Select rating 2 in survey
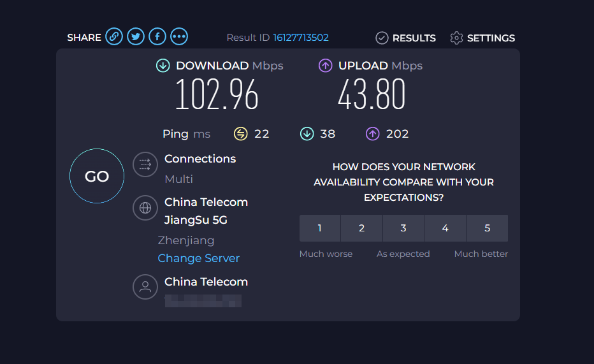594x364 pixels. pyautogui.click(x=361, y=228)
